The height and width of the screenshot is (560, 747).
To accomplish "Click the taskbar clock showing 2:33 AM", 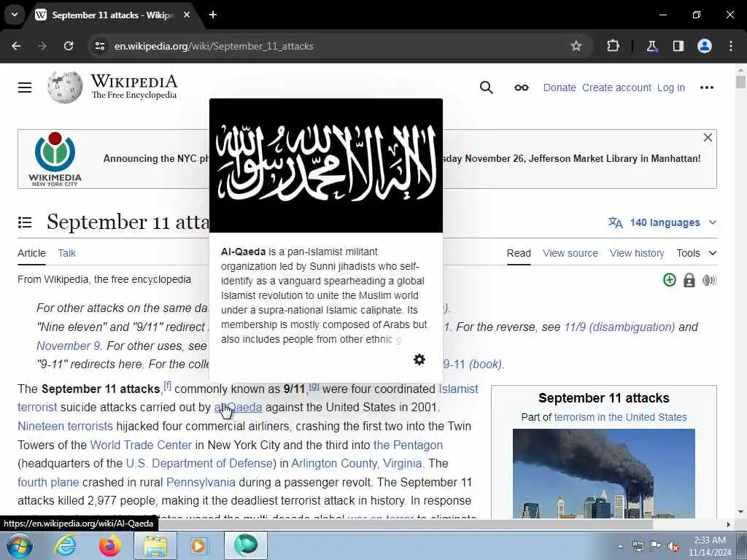I will 710,546.
